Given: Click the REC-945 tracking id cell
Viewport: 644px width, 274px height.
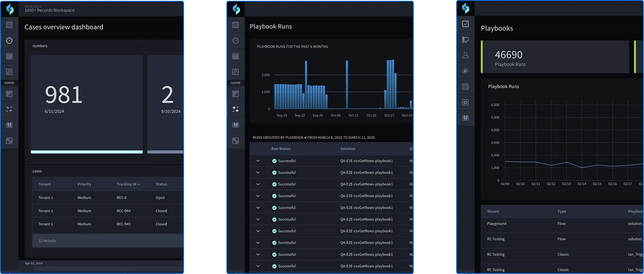Looking at the screenshot, I should point(124,224).
